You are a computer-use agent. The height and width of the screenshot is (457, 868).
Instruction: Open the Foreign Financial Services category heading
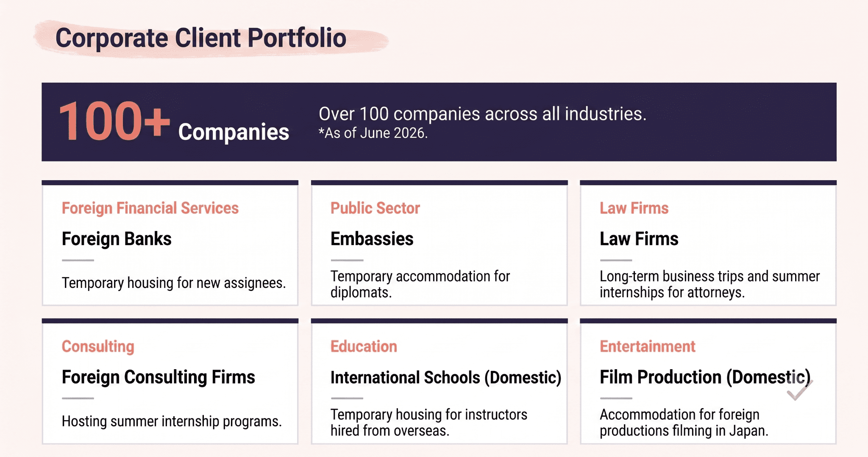150,208
